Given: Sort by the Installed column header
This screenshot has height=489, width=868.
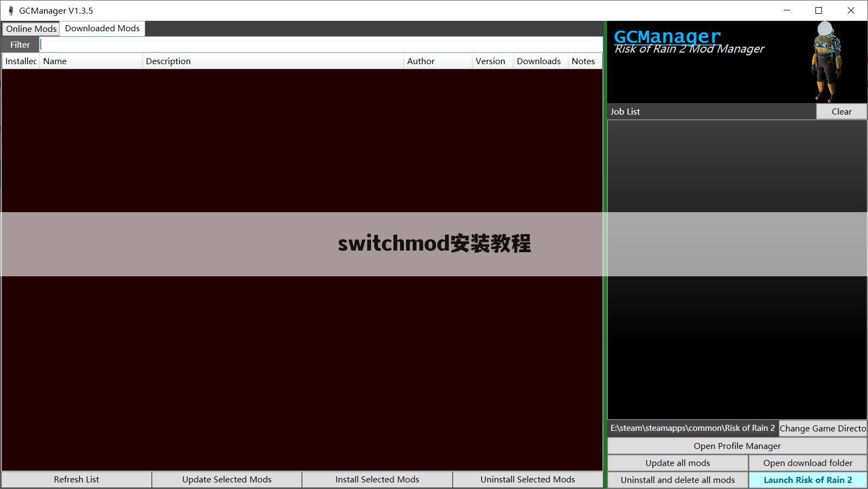Looking at the screenshot, I should [x=20, y=61].
